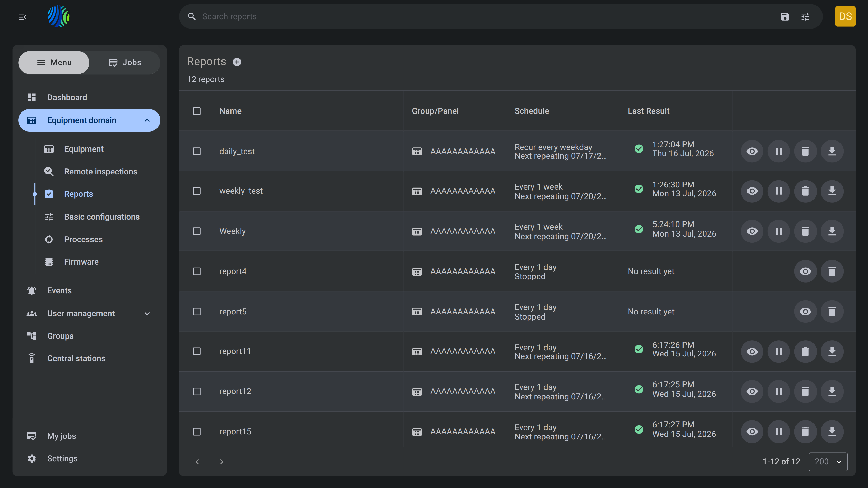This screenshot has width=868, height=488.
Task: View the report15 details with eye icon
Action: pyautogui.click(x=752, y=431)
